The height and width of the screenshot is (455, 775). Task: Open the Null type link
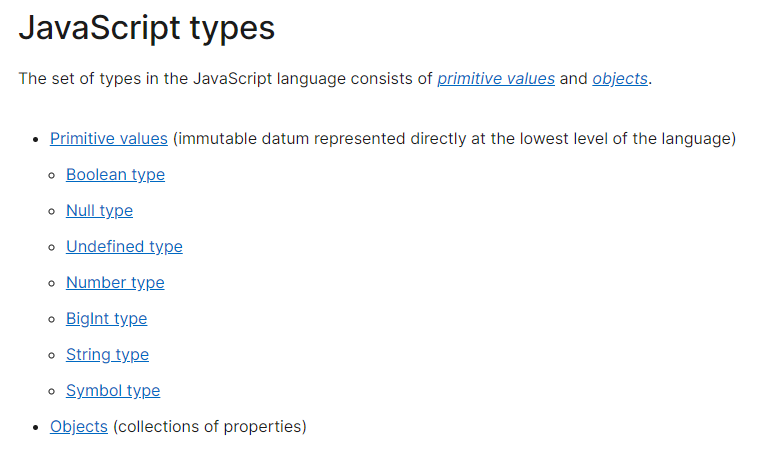click(99, 211)
